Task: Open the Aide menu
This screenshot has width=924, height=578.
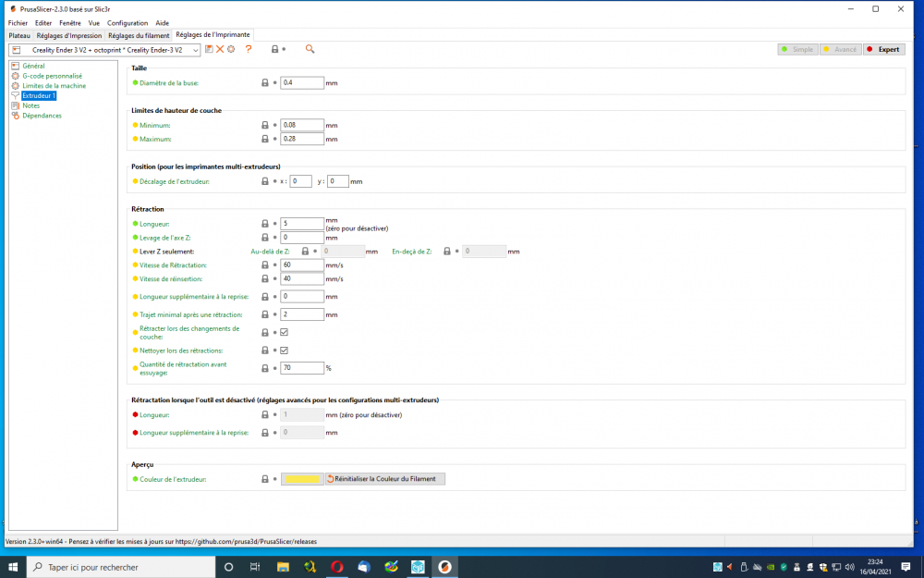Action: point(162,23)
